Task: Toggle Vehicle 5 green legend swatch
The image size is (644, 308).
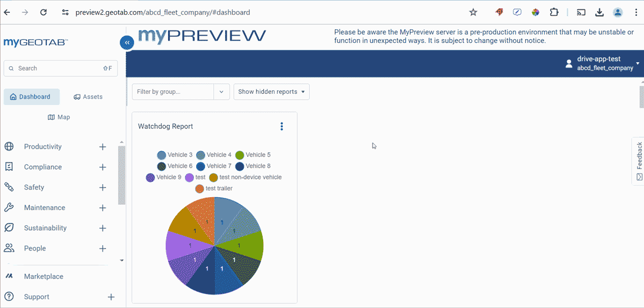Action: (240, 155)
